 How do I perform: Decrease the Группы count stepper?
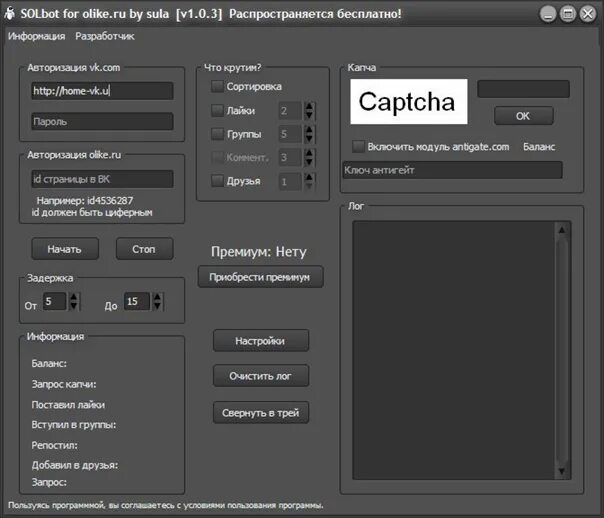pos(309,139)
